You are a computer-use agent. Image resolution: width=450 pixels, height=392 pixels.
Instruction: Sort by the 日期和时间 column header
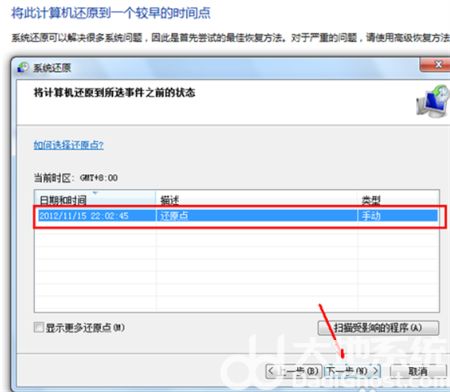(95, 199)
